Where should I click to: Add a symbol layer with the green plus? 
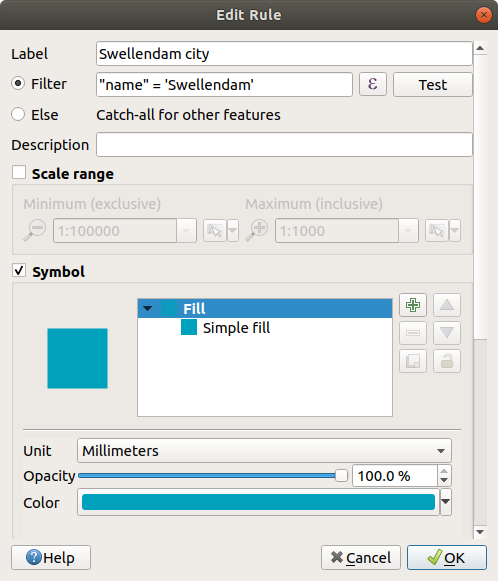413,305
